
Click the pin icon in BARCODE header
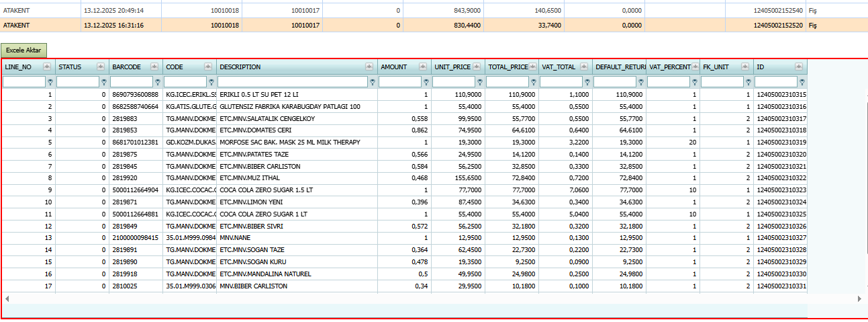coord(154,67)
